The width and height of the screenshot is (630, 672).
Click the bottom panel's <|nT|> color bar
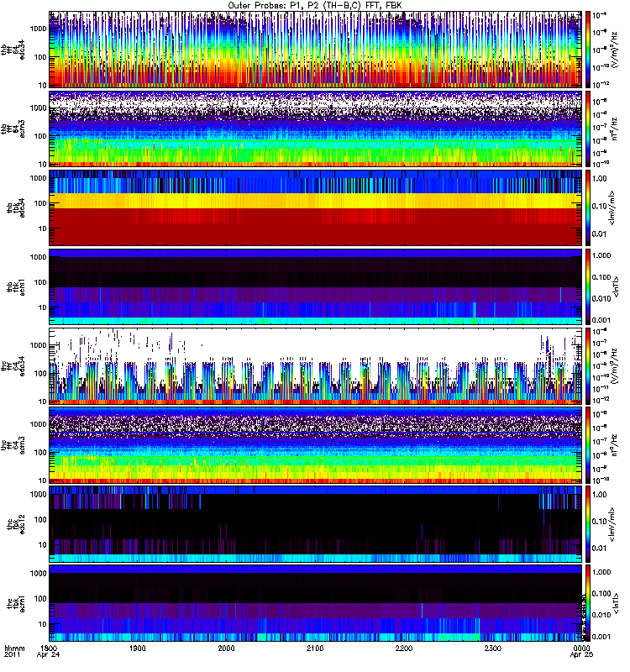[x=588, y=602]
